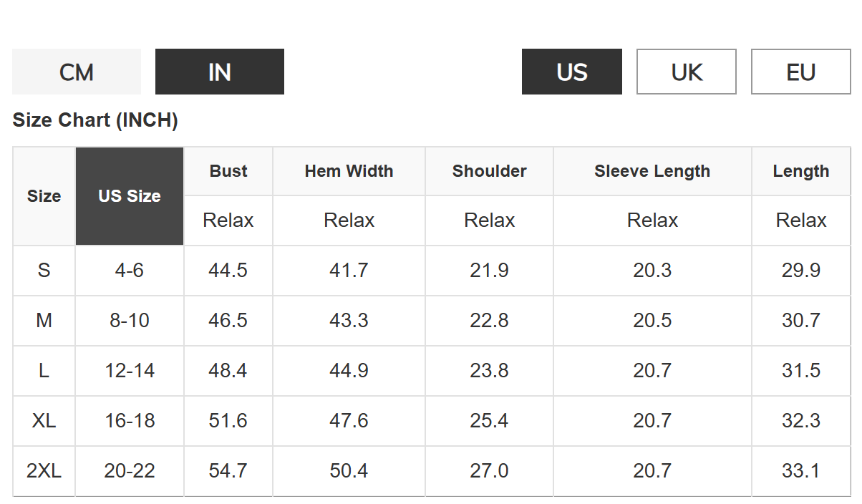Viewport: 862px width, 504px height.
Task: Switch to UK sizing
Action: pyautogui.click(x=686, y=72)
